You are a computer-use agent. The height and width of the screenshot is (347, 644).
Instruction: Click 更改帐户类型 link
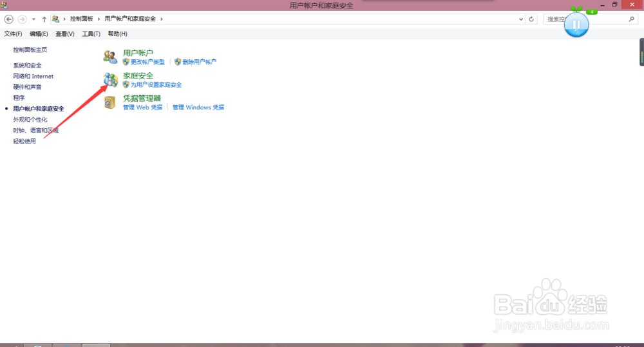(147, 62)
